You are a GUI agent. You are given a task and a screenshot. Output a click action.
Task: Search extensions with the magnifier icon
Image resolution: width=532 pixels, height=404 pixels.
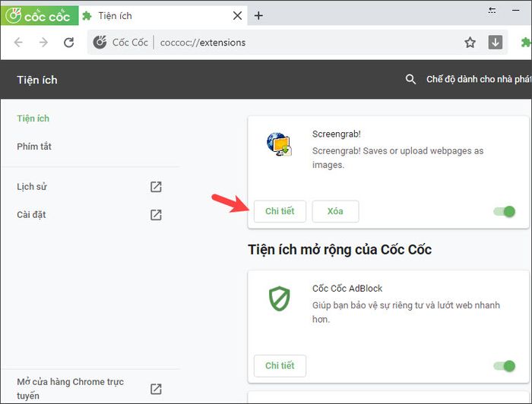tap(410, 79)
